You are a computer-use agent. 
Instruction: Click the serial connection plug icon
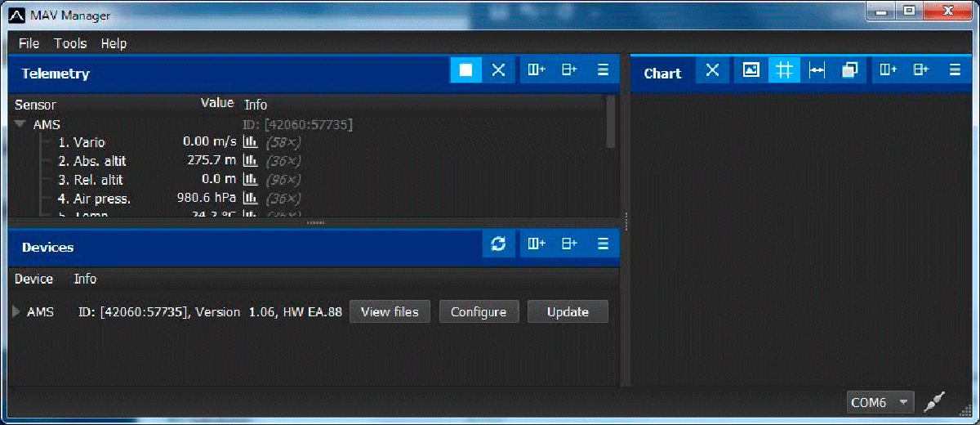933,401
